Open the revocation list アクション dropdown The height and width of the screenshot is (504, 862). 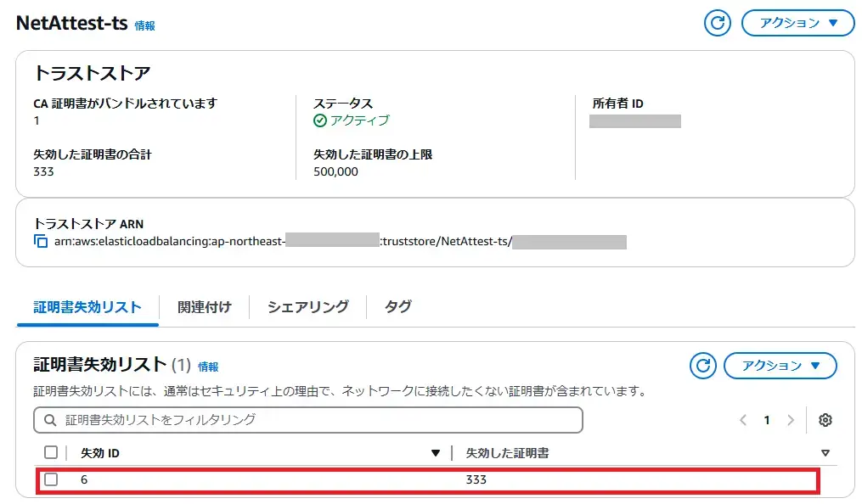pyautogui.click(x=780, y=366)
